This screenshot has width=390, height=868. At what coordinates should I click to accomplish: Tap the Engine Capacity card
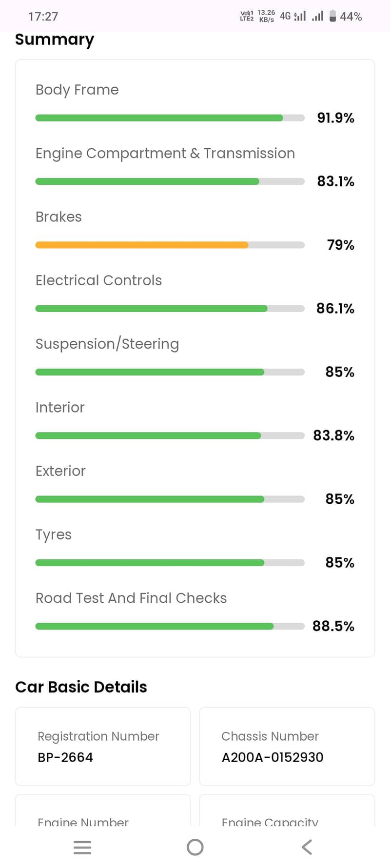[287, 814]
